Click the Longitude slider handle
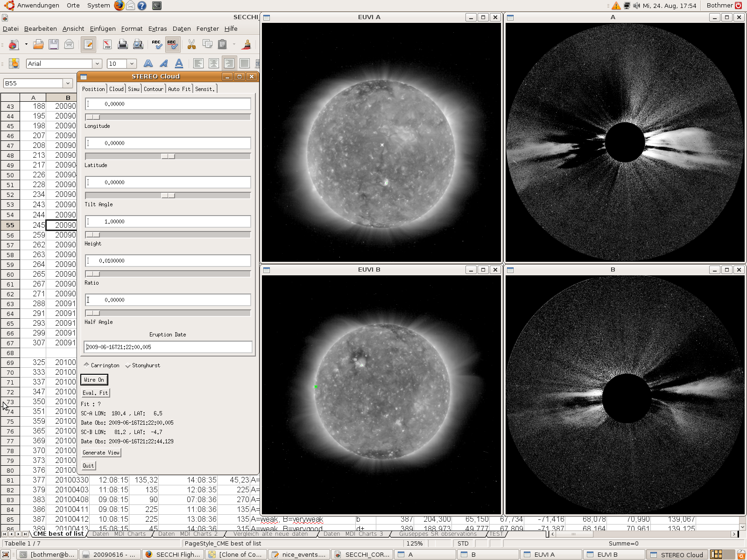 tap(93, 117)
